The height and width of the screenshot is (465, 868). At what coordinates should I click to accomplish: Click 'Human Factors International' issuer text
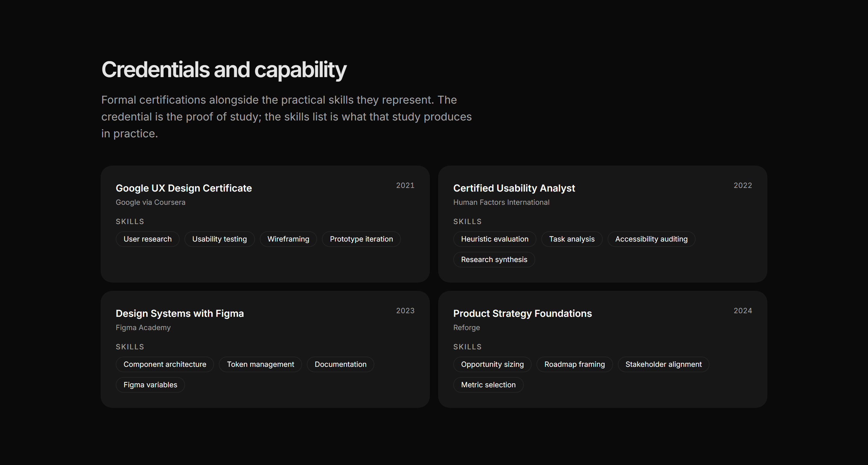[x=501, y=202]
